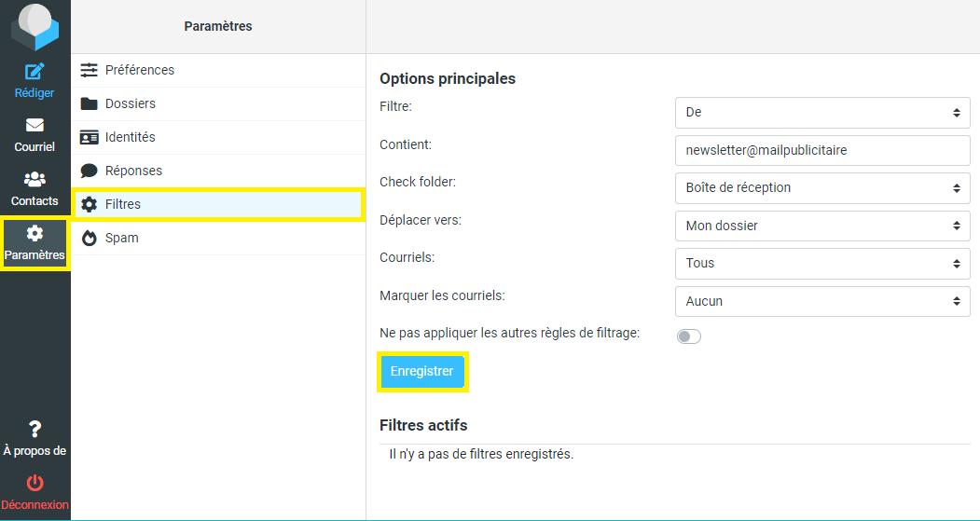Viewport: 980px width, 521px height.
Task: Click the Rédiger label in sidebar
Action: (x=35, y=93)
